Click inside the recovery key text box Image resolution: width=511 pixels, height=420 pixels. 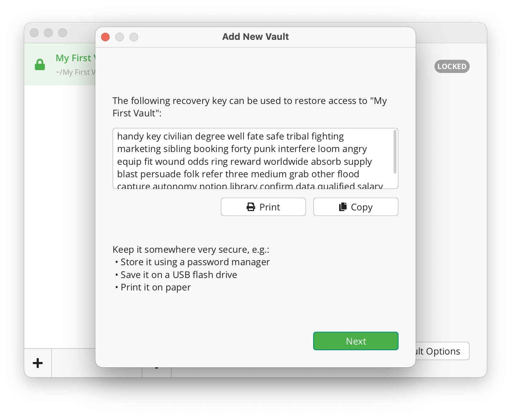pos(255,158)
